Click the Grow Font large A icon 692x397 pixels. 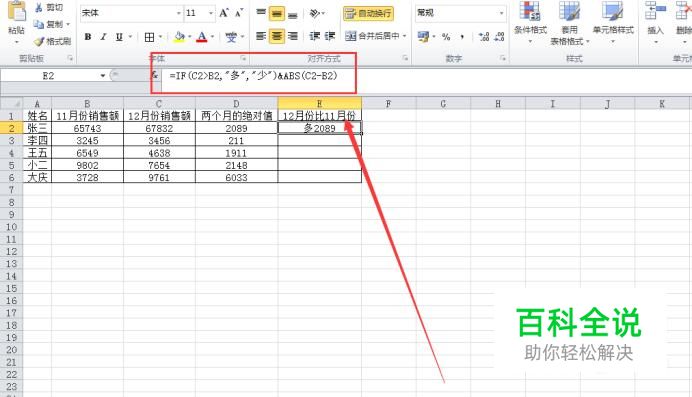pyautogui.click(x=224, y=13)
